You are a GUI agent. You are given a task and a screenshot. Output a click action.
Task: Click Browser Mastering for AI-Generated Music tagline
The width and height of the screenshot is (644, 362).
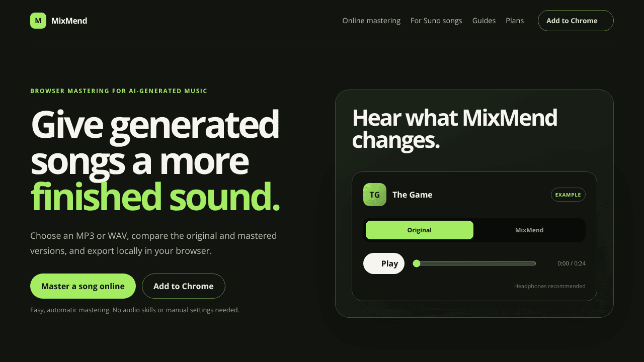point(119,91)
